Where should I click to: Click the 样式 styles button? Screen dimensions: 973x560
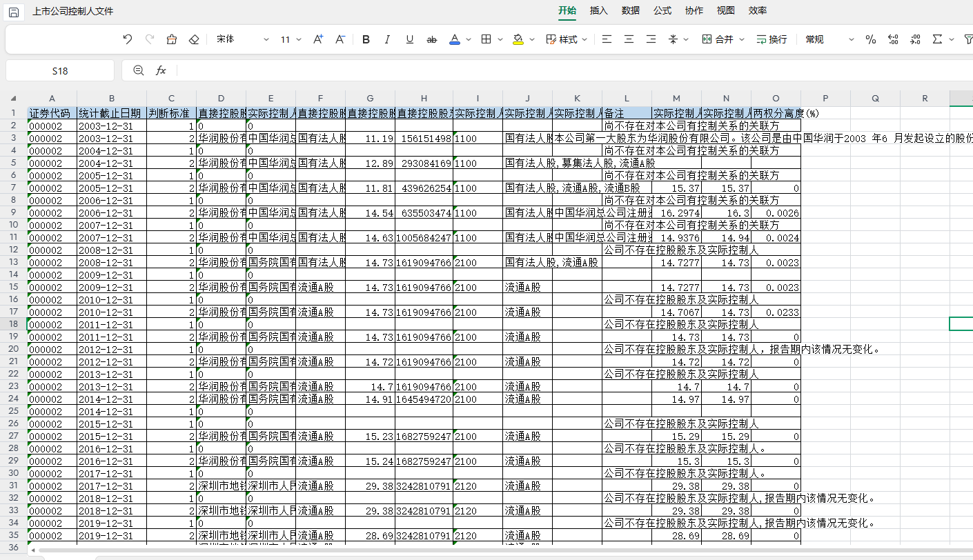562,39
